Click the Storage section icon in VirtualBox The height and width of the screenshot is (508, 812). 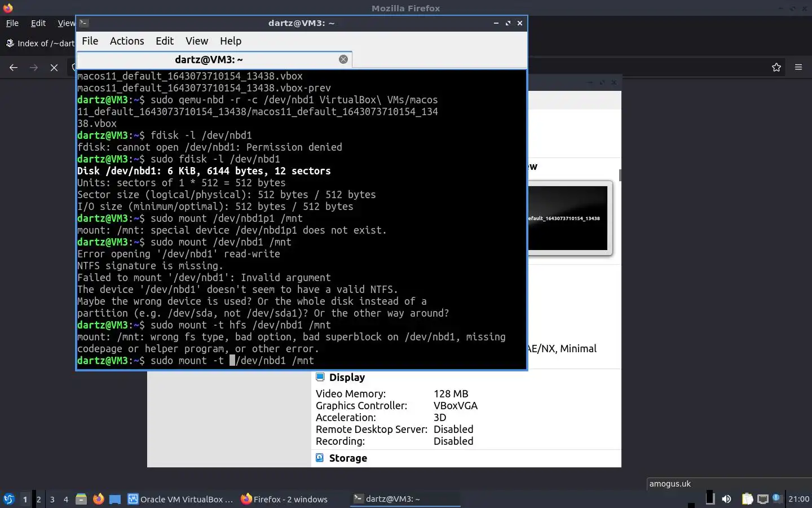point(320,458)
